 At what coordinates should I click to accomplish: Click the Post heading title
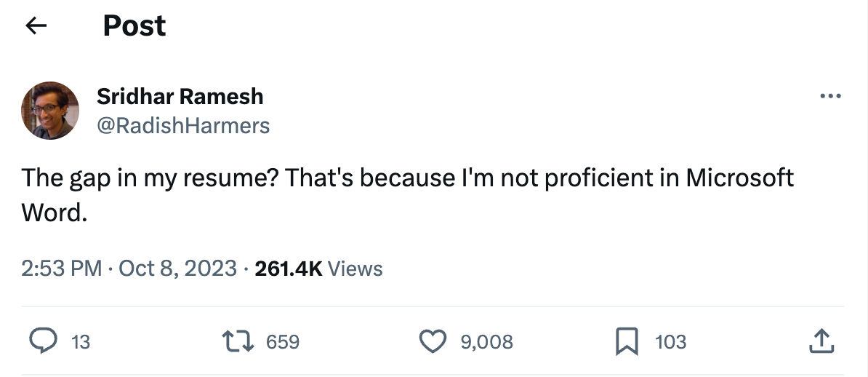tap(134, 26)
